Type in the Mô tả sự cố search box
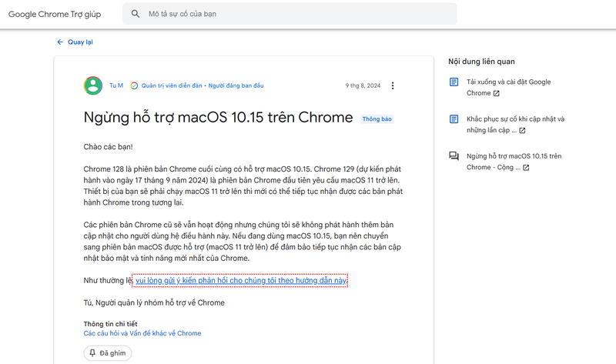This screenshot has height=364, width=616. (x=293, y=14)
